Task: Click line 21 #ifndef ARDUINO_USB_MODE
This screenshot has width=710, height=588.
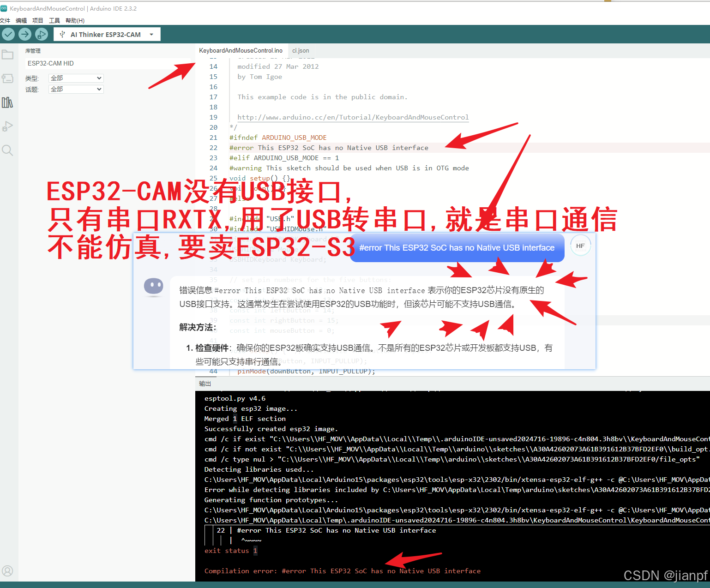Action: 278,138
